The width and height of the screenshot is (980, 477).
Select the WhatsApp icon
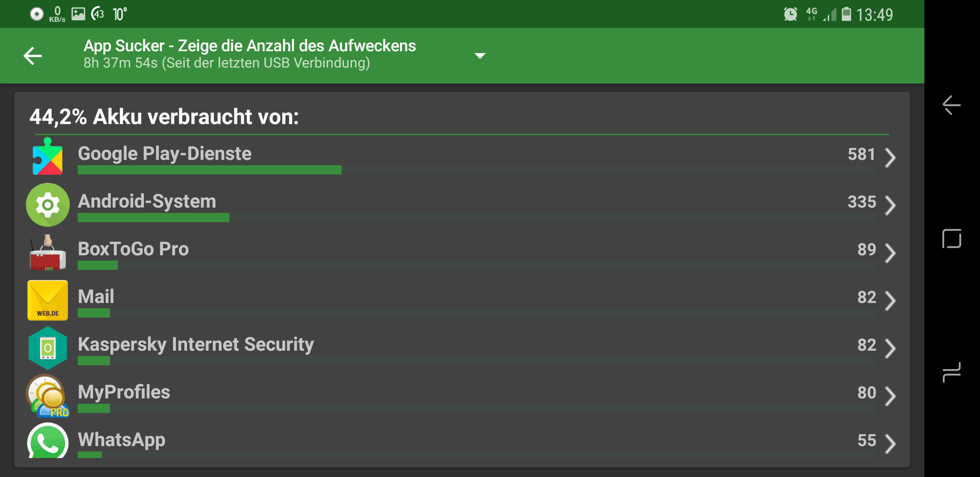pyautogui.click(x=47, y=441)
